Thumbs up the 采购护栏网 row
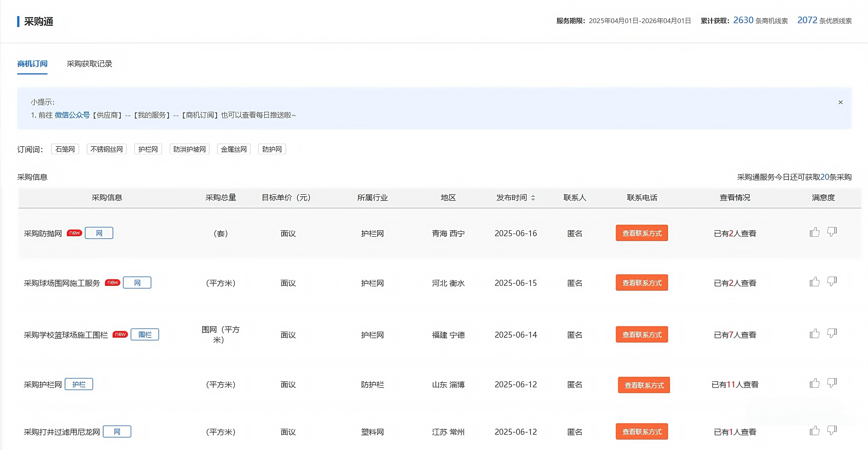Image resolution: width=868 pixels, height=450 pixels. pos(814,383)
